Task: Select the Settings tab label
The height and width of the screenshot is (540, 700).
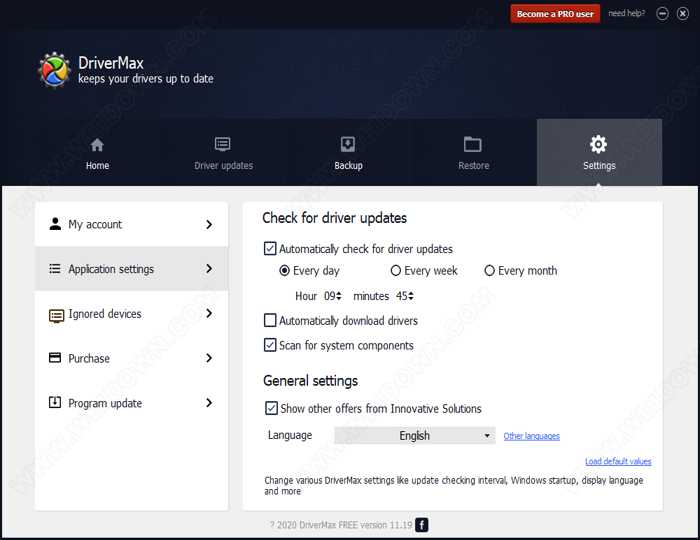Action: coord(599,166)
